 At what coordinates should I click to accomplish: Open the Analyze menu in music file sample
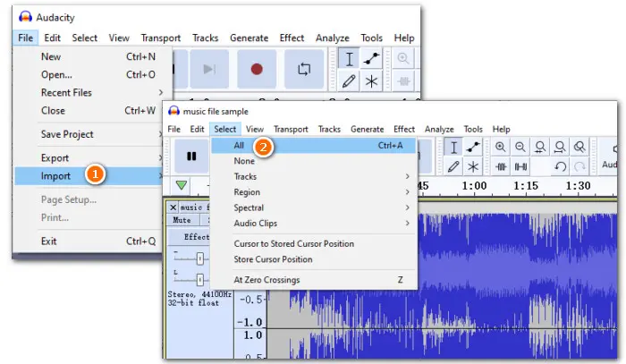(x=439, y=129)
